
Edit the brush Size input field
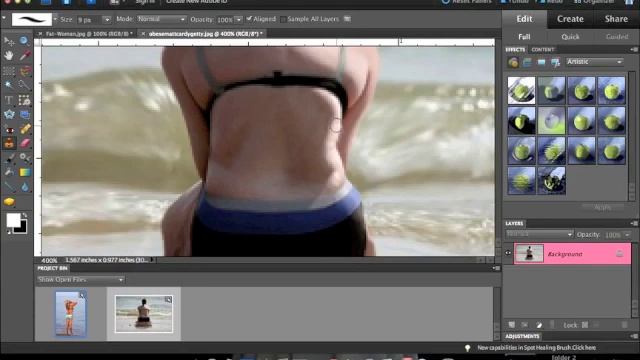89,20
